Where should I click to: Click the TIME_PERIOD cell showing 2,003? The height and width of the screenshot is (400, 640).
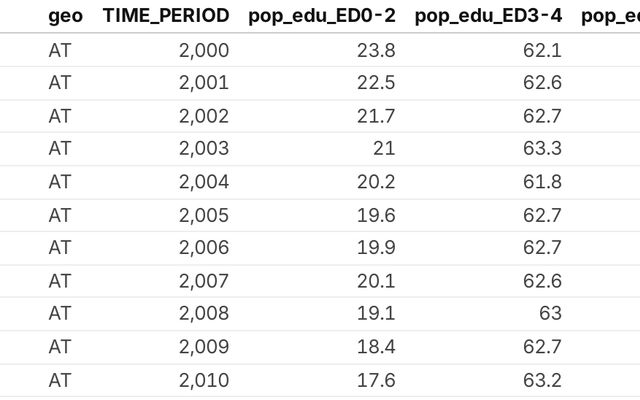click(204, 149)
